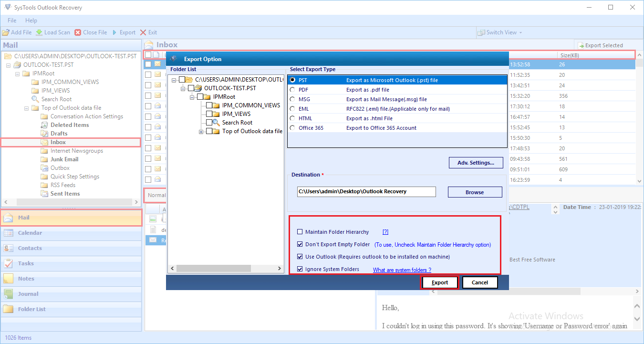Click the Cancel button in dialog
Viewport: 644px width, 344px height.
click(x=480, y=282)
